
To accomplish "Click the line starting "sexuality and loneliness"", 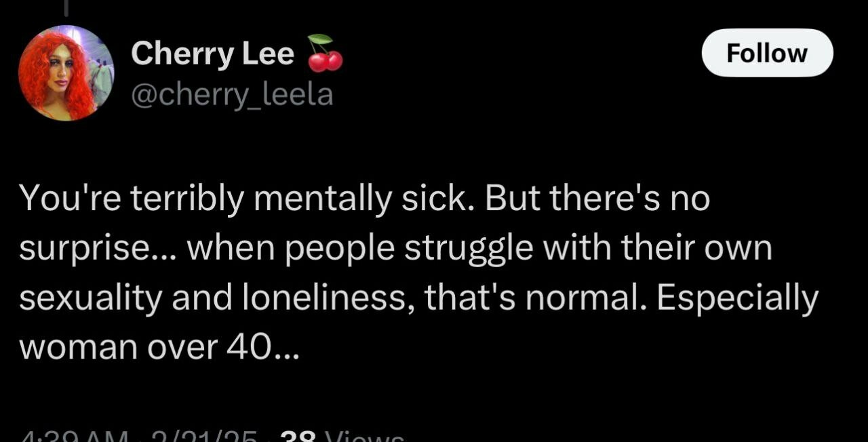I will coord(418,299).
